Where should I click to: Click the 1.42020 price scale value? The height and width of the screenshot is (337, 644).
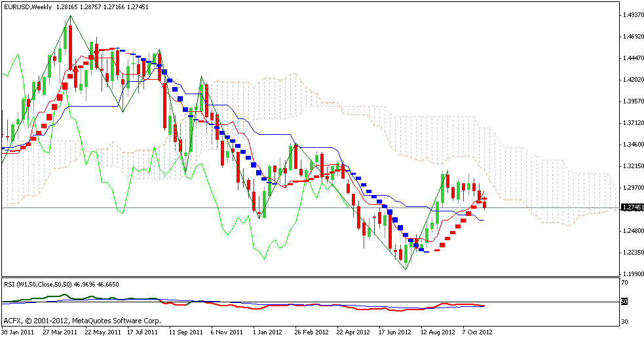(x=633, y=80)
